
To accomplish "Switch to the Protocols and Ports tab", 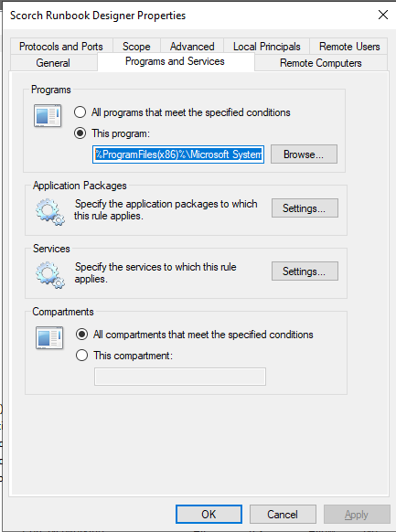I will click(x=61, y=46).
